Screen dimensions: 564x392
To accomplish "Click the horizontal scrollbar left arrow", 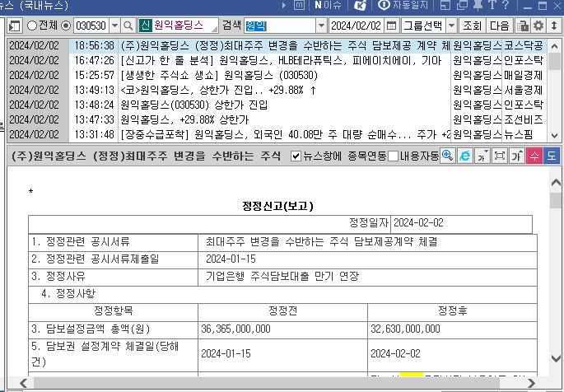I will pyautogui.click(x=23, y=383).
